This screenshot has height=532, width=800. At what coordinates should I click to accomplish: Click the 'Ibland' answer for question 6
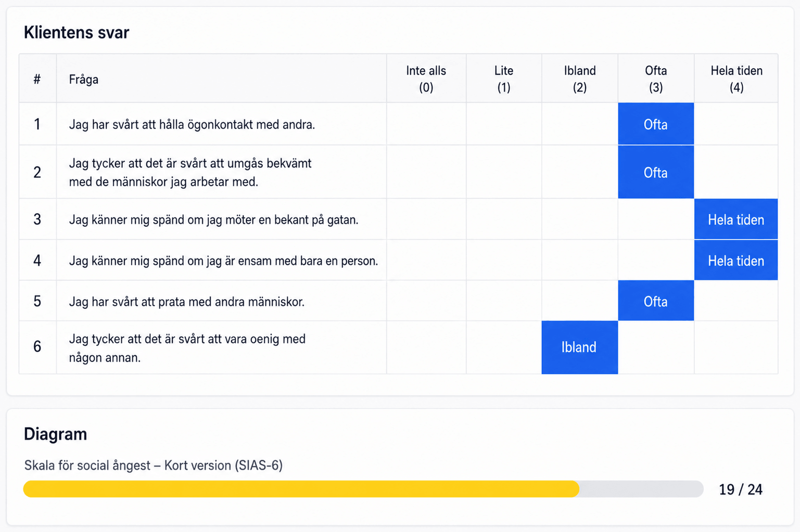click(x=580, y=347)
